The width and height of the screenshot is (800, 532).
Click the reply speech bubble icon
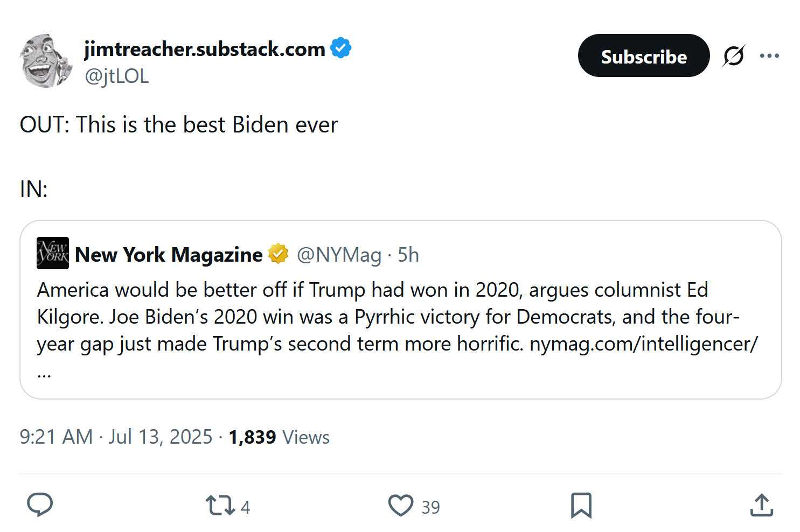40,505
